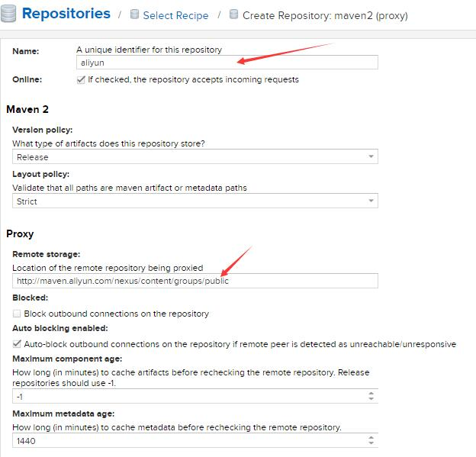Uncheck the Online checkbox
The height and width of the screenshot is (457, 476).
[x=81, y=79]
